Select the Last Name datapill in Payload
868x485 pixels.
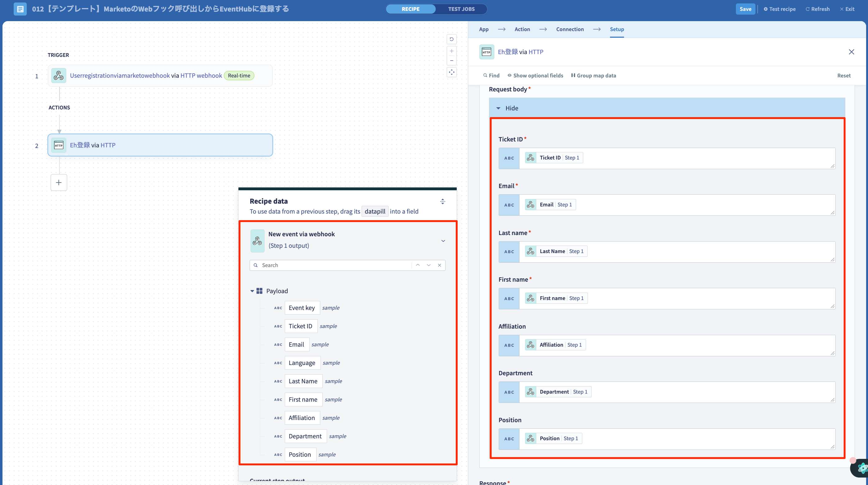[x=303, y=381]
